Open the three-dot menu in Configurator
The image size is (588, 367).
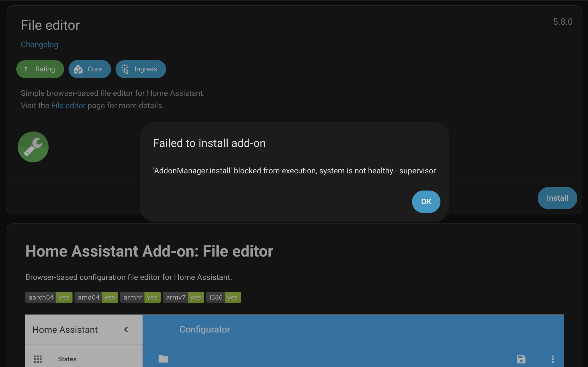(x=553, y=359)
